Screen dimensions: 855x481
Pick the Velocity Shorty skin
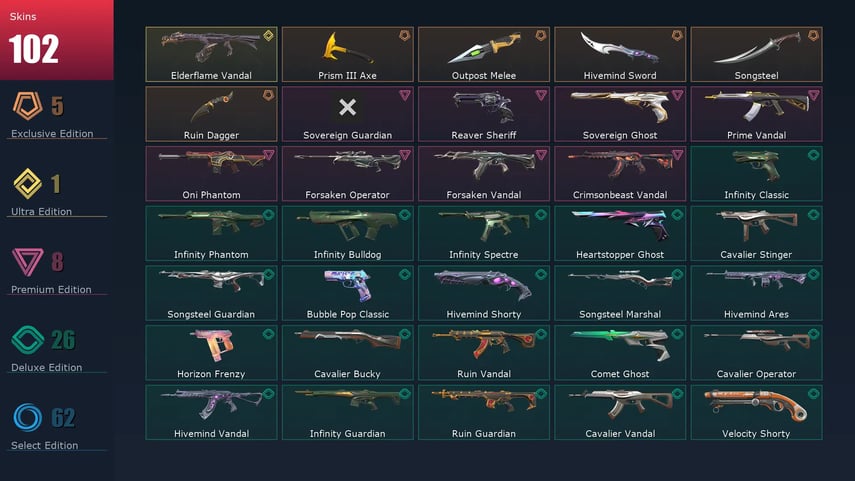coord(756,413)
